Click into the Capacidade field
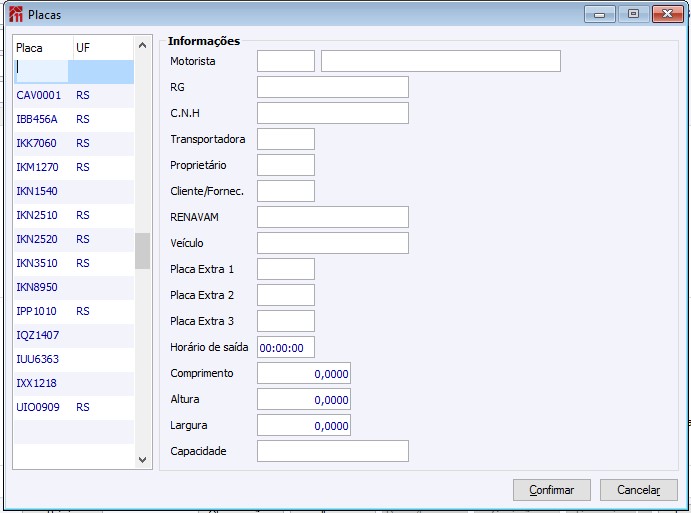This screenshot has width=691, height=513. [x=333, y=451]
